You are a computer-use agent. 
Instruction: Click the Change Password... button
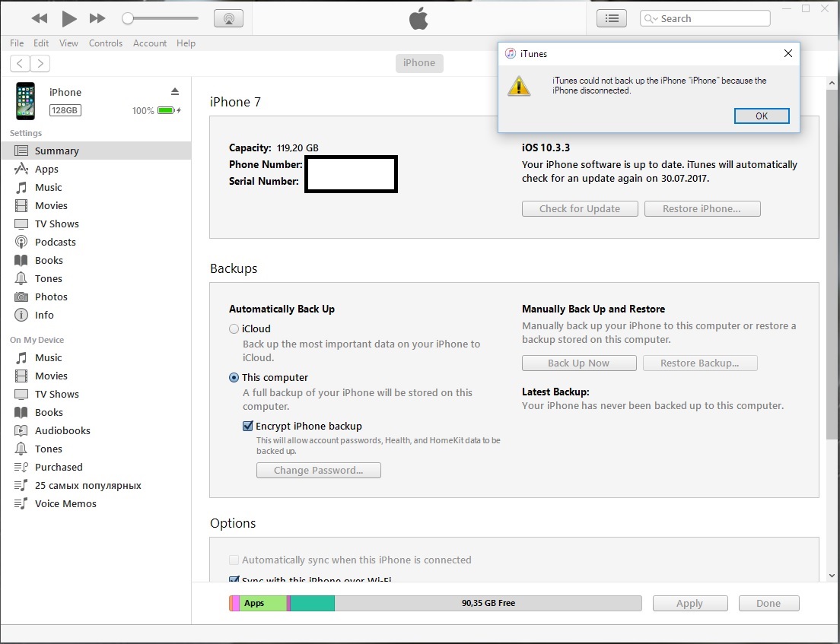[319, 470]
